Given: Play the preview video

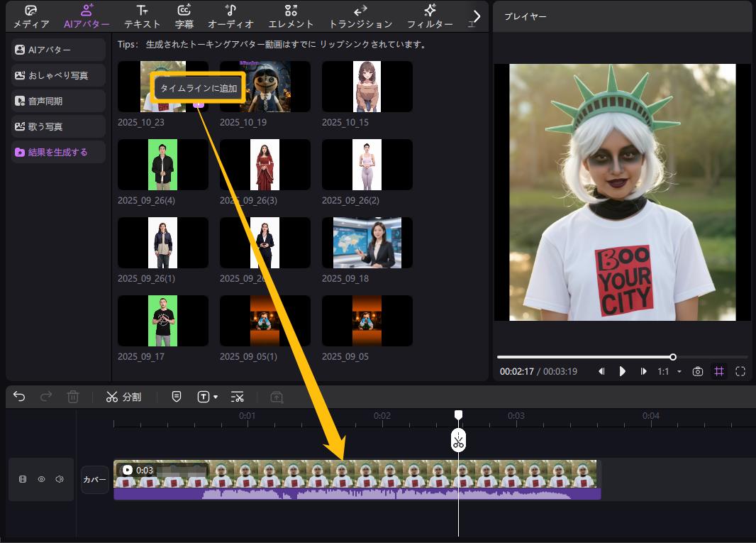Looking at the screenshot, I should pyautogui.click(x=623, y=371).
